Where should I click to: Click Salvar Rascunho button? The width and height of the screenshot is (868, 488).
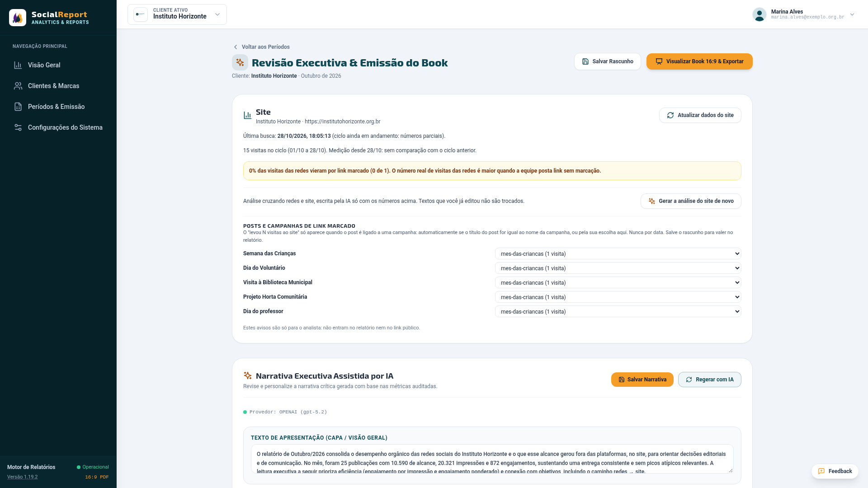608,61
